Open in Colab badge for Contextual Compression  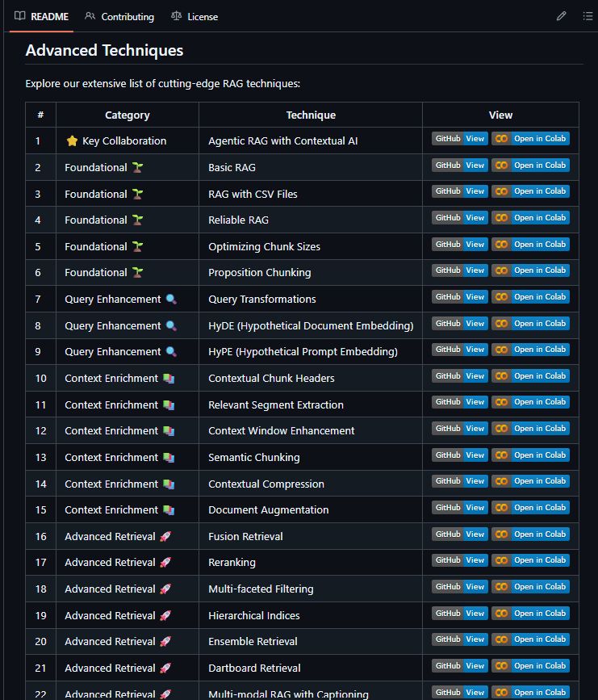(x=530, y=481)
